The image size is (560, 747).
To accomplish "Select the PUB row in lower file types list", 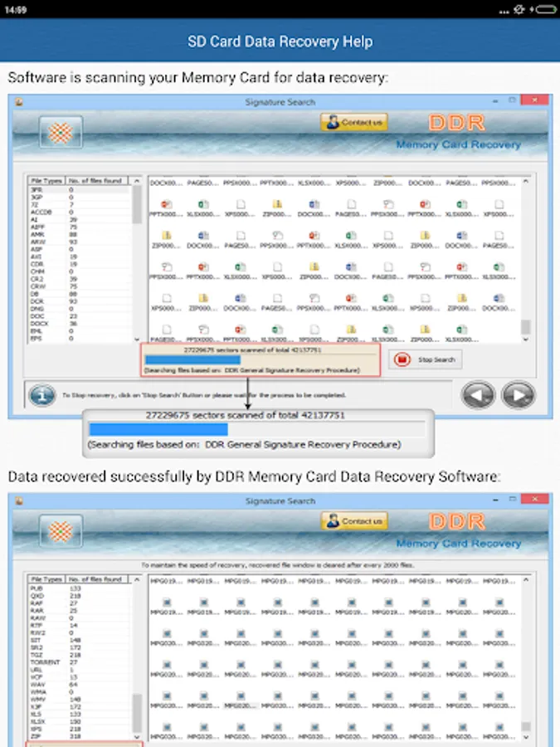I will [79, 588].
